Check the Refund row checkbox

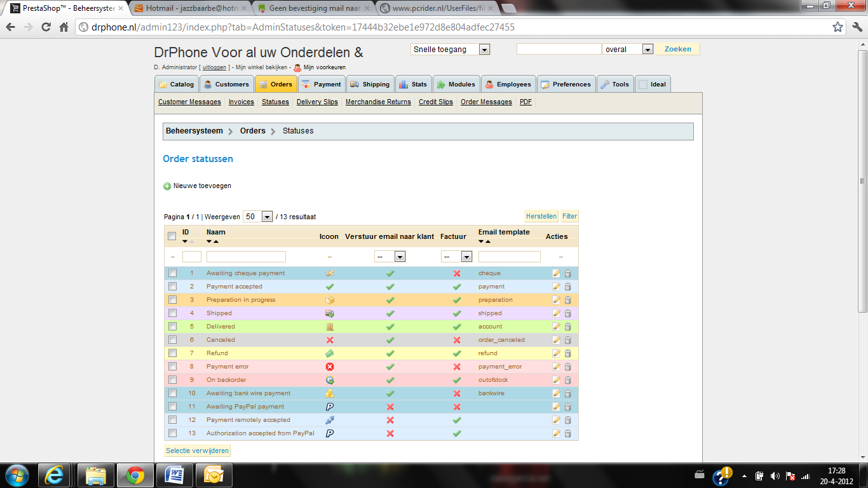[x=172, y=353]
